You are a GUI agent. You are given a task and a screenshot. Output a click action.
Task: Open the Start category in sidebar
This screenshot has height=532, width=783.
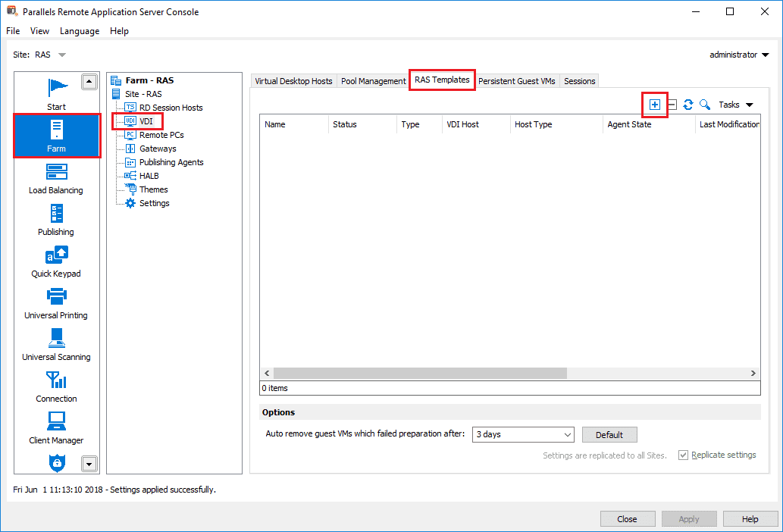[56, 94]
